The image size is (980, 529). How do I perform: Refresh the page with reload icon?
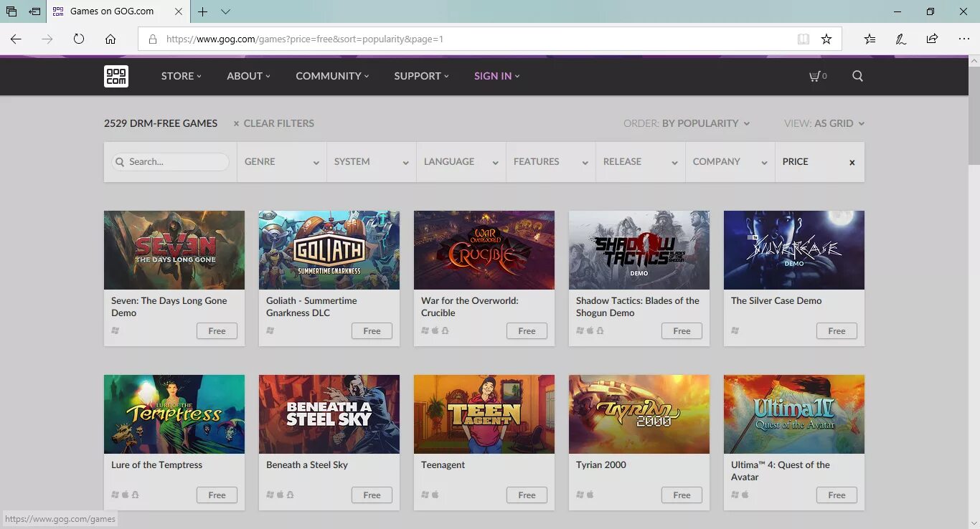[79, 39]
